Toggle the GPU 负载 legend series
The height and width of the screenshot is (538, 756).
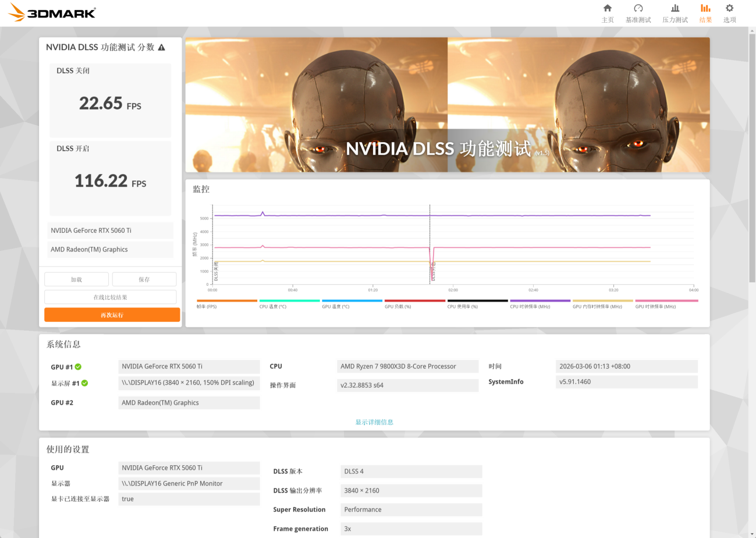coord(414,301)
